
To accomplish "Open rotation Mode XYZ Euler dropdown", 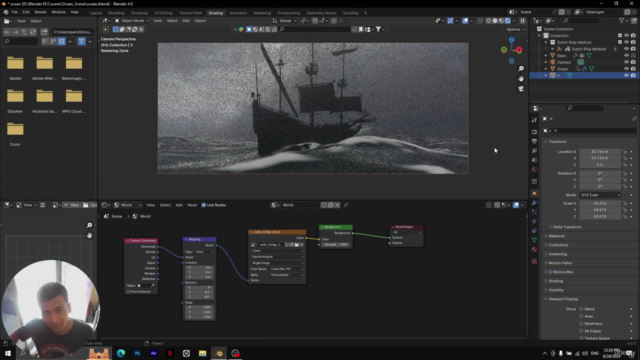I will point(600,195).
